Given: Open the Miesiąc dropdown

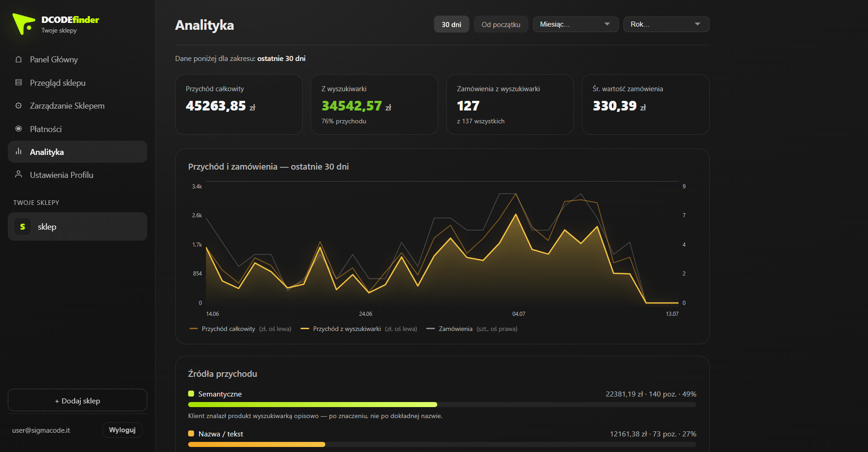Looking at the screenshot, I should click(576, 24).
